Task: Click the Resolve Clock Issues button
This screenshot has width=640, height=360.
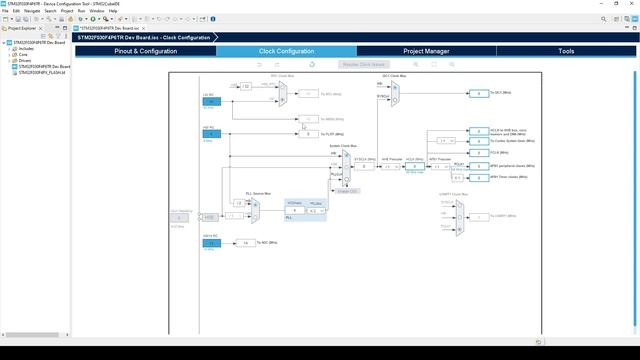Action: tap(364, 64)
